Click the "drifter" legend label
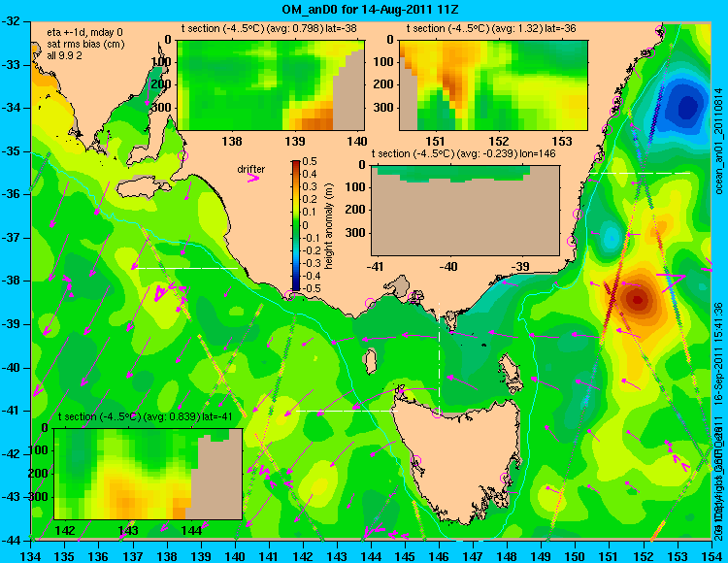The height and width of the screenshot is (563, 728). coord(251,169)
